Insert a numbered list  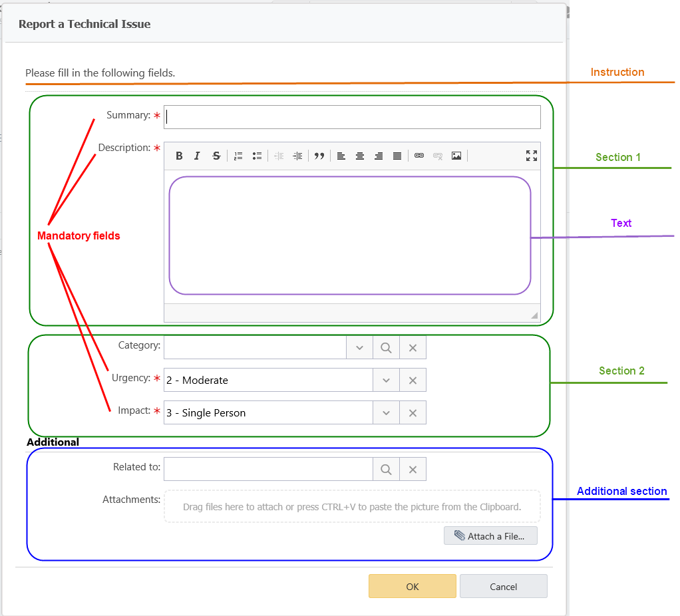pyautogui.click(x=238, y=156)
